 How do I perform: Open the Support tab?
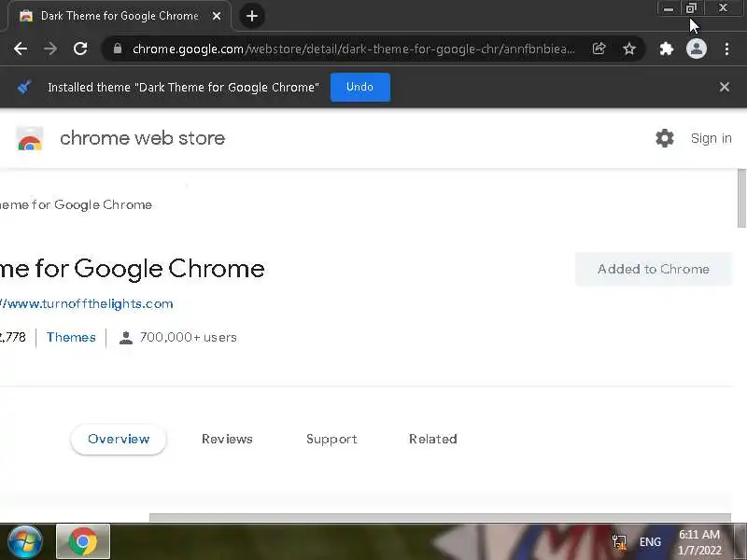coord(331,439)
